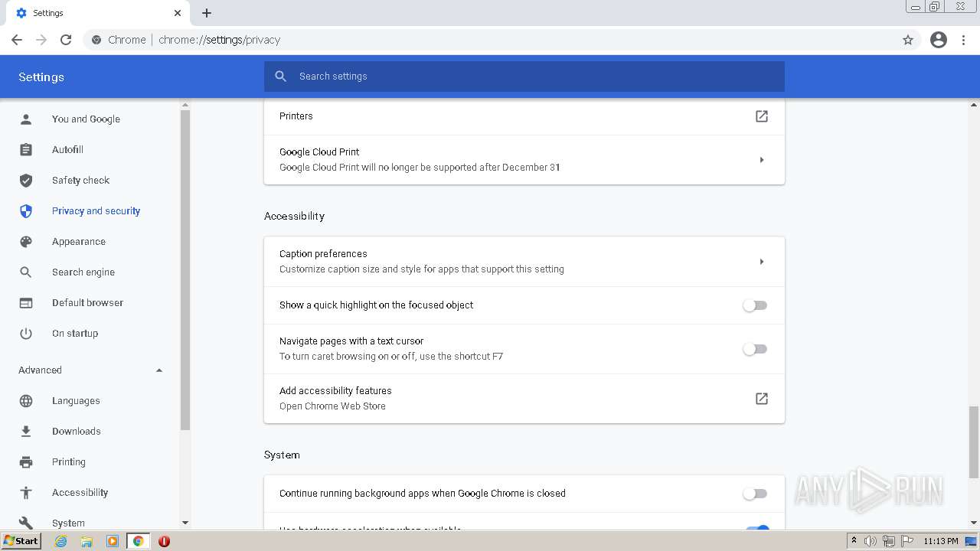Open Windows Explorer folder on taskbar

(x=87, y=541)
